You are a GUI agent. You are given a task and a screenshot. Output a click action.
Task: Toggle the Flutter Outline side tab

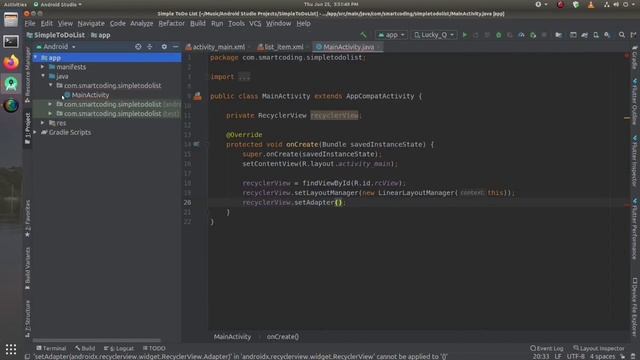[635, 102]
